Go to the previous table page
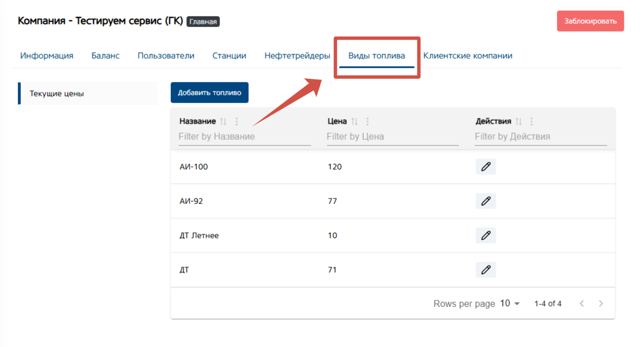644x347 pixels. pyautogui.click(x=582, y=304)
